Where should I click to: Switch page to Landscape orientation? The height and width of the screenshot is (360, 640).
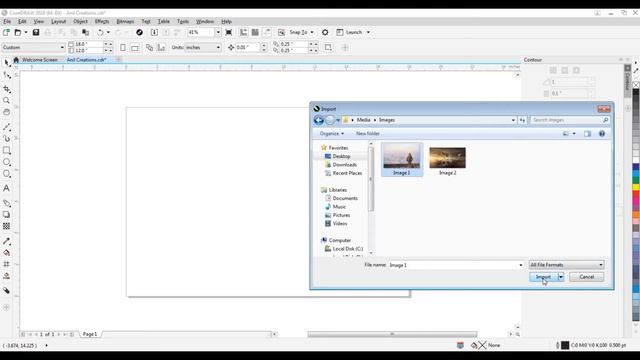click(x=135, y=48)
